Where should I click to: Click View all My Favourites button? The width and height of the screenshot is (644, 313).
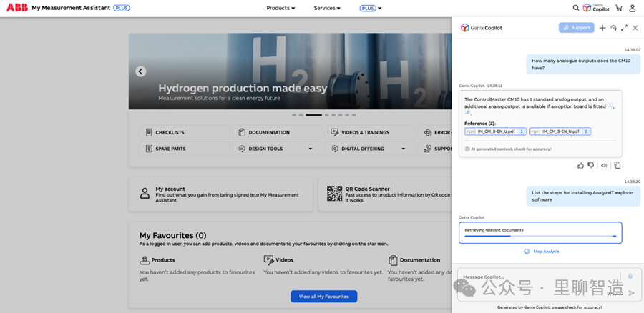coord(323,296)
